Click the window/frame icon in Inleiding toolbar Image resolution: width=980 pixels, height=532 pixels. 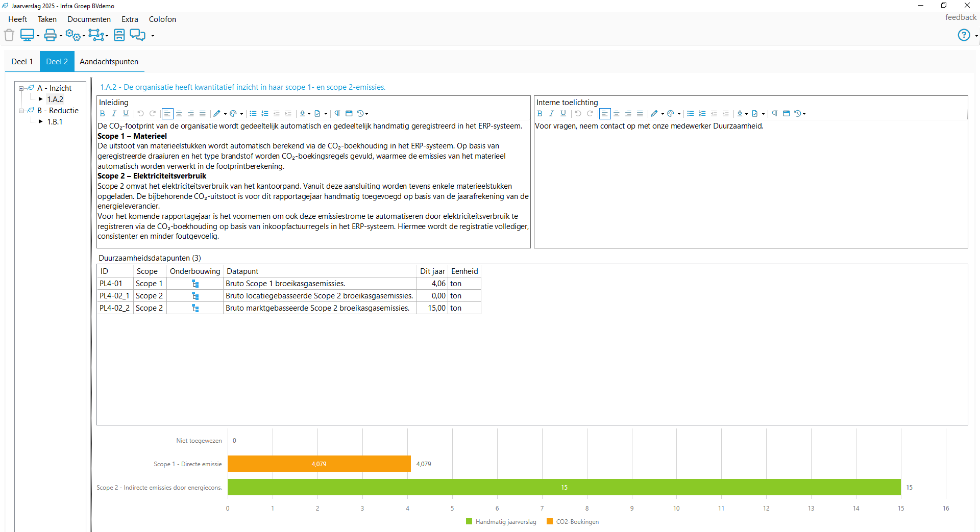[x=349, y=114]
